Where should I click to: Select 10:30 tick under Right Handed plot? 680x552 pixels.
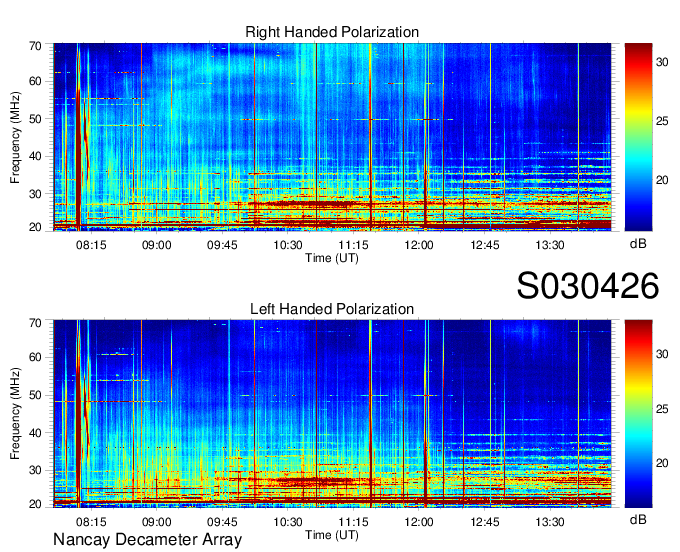click(288, 245)
